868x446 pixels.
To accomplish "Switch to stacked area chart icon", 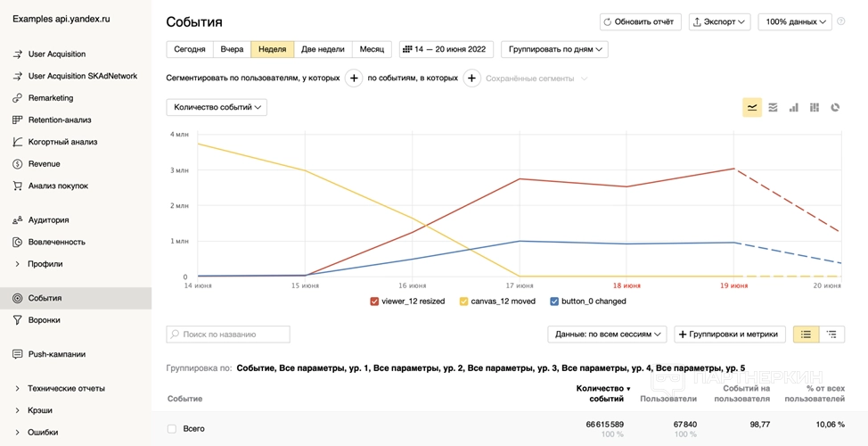I will click(x=773, y=107).
